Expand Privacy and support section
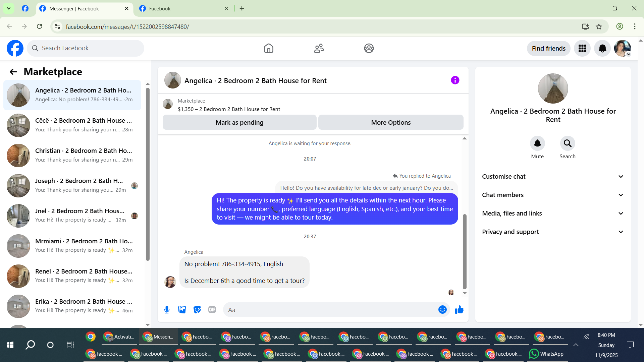The height and width of the screenshot is (362, 644). point(553,232)
